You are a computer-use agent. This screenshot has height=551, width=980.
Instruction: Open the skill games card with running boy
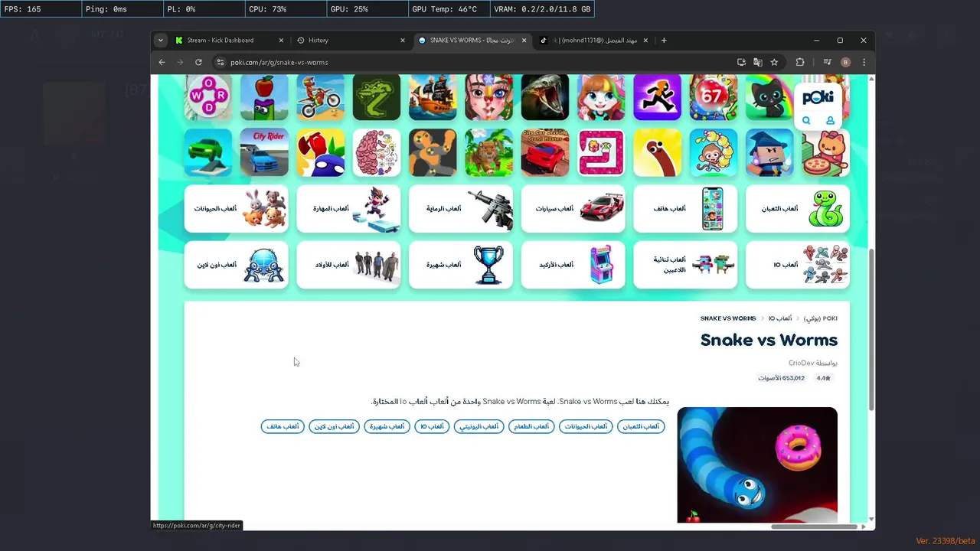(x=348, y=208)
